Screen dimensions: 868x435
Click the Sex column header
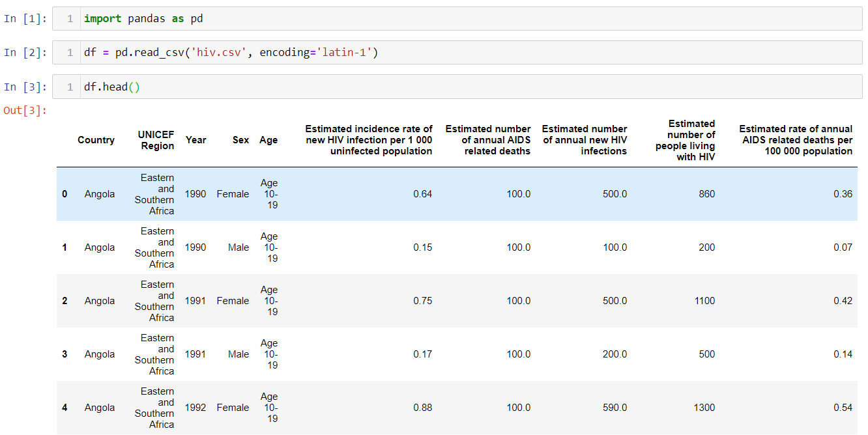tap(240, 140)
